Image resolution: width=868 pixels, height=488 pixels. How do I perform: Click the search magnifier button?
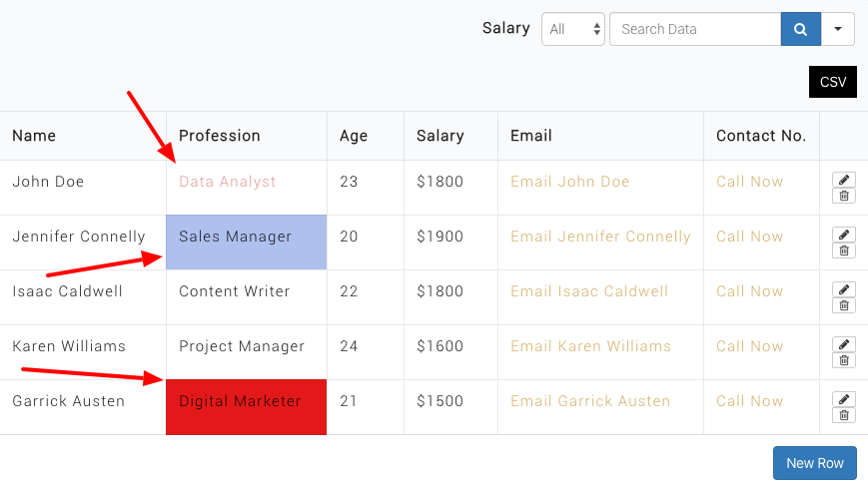point(800,29)
